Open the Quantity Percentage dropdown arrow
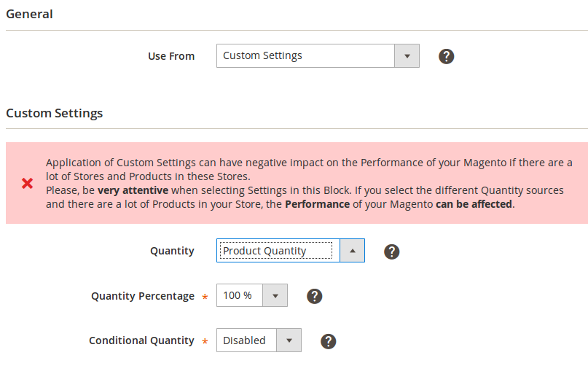 (275, 296)
